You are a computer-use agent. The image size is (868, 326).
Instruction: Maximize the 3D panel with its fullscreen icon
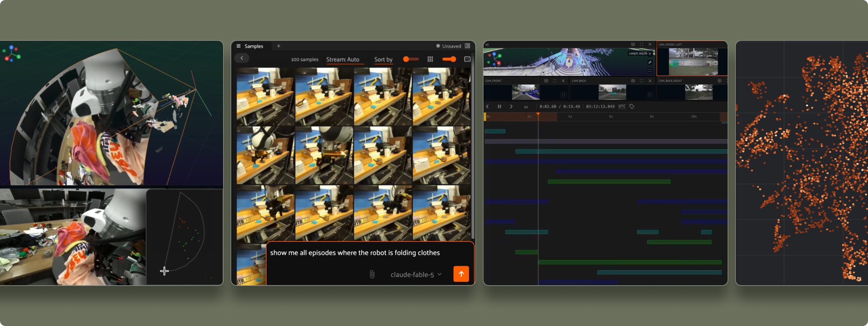coord(642,44)
